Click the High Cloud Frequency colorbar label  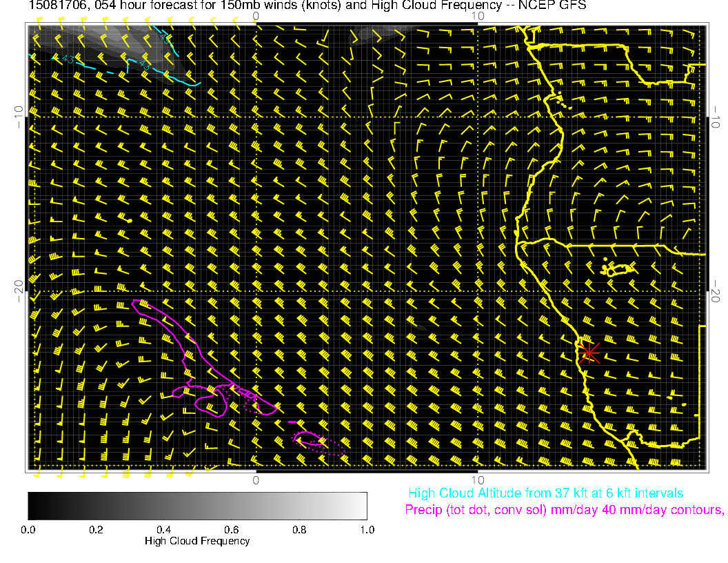click(197, 541)
